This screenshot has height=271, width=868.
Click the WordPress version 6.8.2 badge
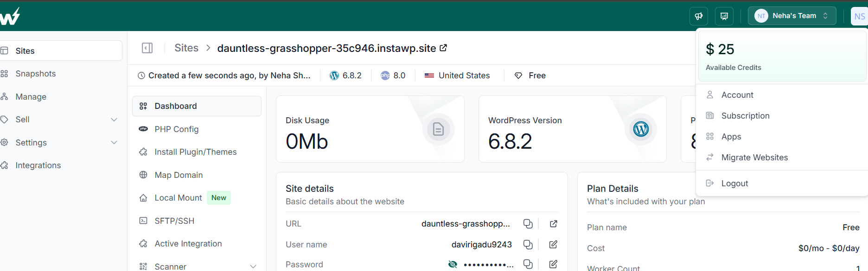[345, 76]
